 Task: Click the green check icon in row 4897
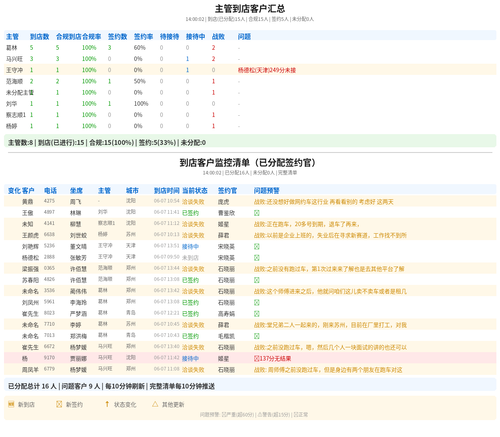coord(257,213)
